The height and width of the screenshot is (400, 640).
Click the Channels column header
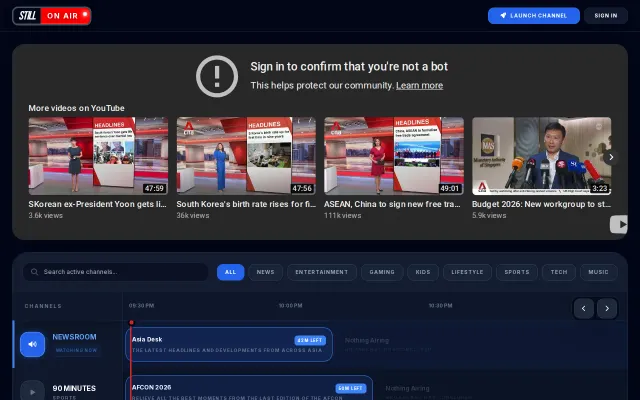tap(43, 306)
